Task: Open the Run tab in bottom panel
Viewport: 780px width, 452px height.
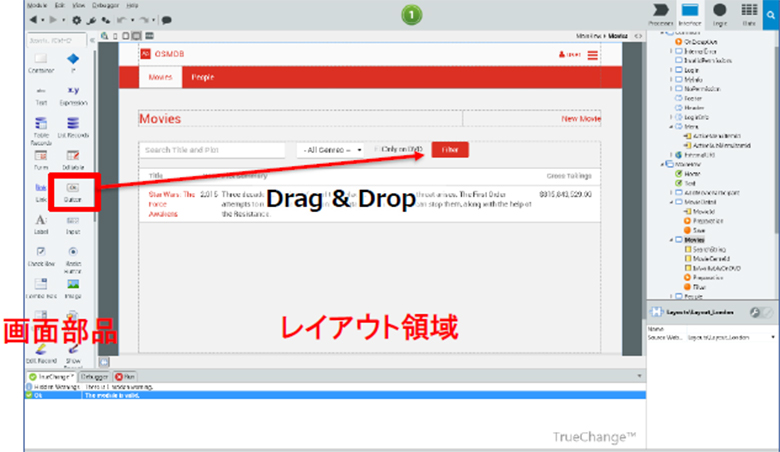Action: (x=125, y=377)
